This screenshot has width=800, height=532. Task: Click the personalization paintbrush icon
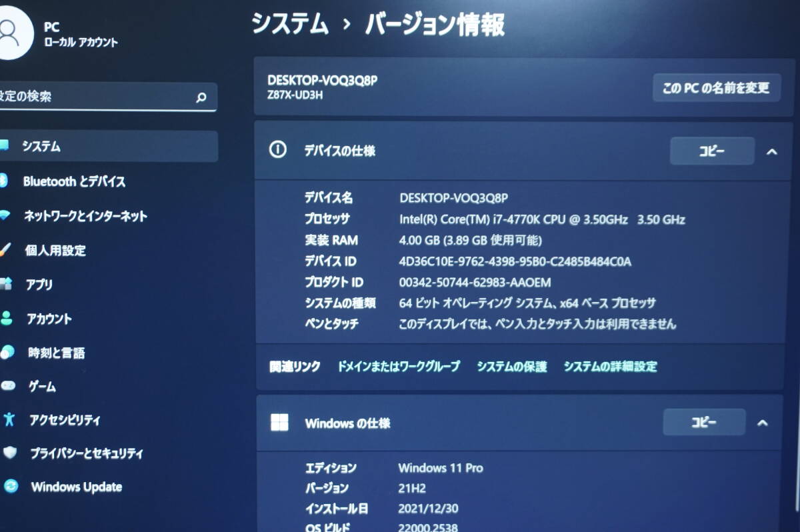click(x=5, y=250)
